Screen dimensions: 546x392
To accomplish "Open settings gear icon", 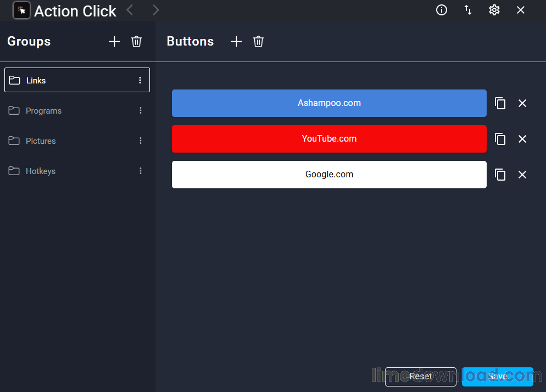I will click(494, 10).
